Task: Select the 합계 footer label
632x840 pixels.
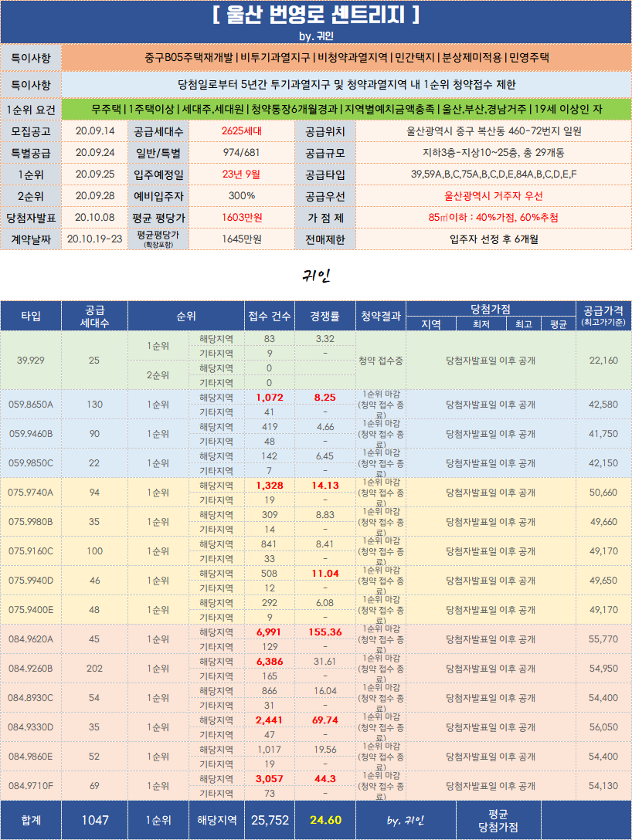Action: pos(31,820)
